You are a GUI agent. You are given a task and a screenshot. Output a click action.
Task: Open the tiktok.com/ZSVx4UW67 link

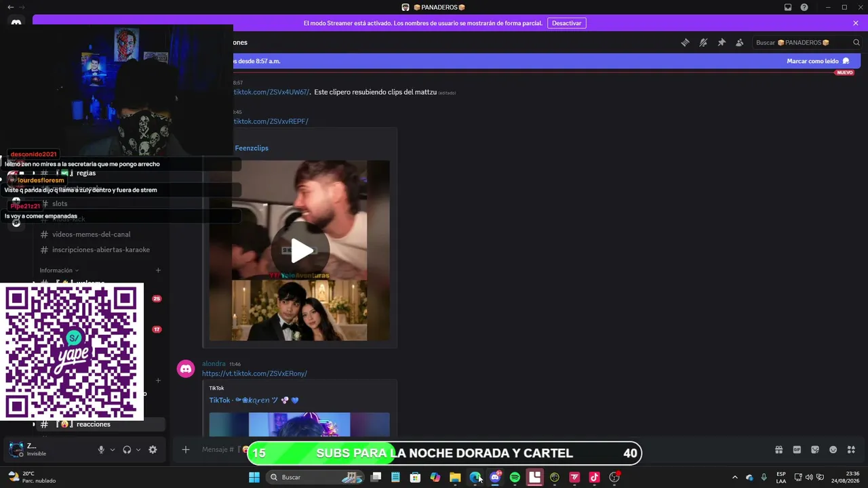point(271,91)
